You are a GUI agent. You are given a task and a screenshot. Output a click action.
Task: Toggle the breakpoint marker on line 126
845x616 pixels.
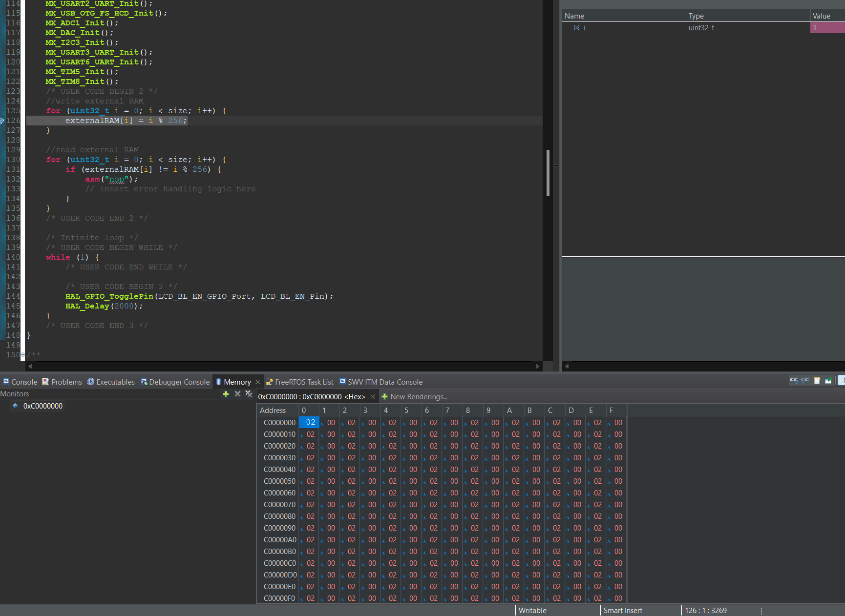click(3, 121)
